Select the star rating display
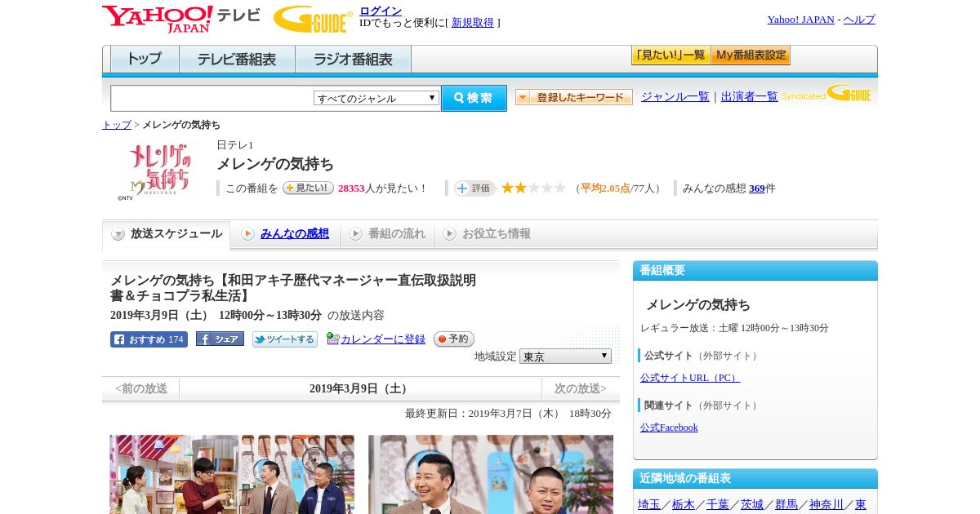 (533, 188)
